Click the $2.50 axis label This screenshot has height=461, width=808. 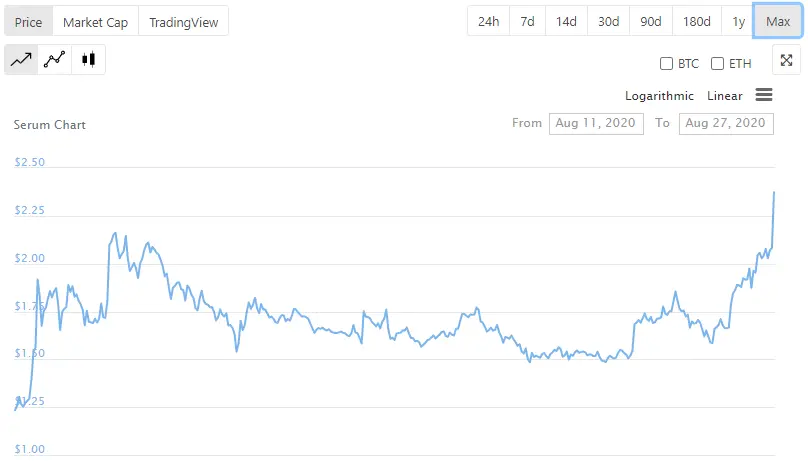29,162
